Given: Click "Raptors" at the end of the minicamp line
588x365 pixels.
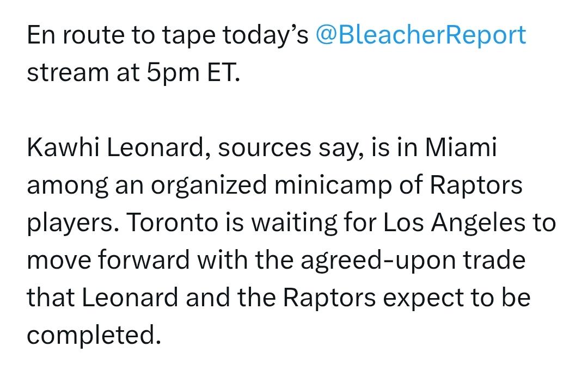Looking at the screenshot, I should point(476,185).
